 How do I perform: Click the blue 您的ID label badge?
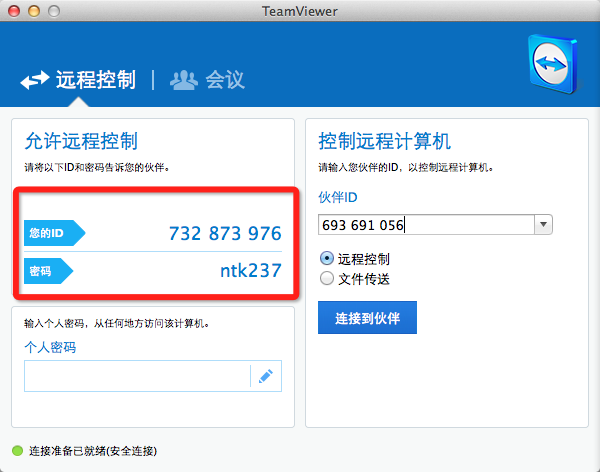coord(53,233)
